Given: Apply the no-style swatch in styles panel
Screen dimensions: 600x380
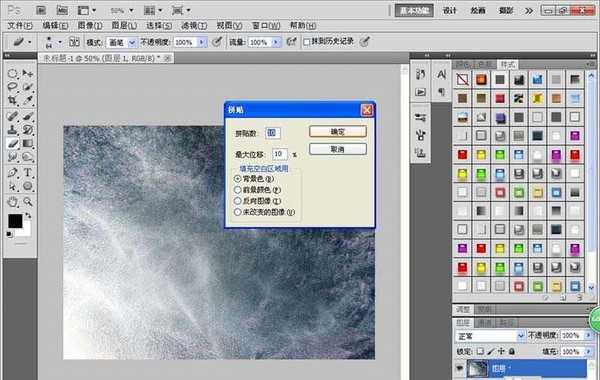Looking at the screenshot, I should 462,79.
